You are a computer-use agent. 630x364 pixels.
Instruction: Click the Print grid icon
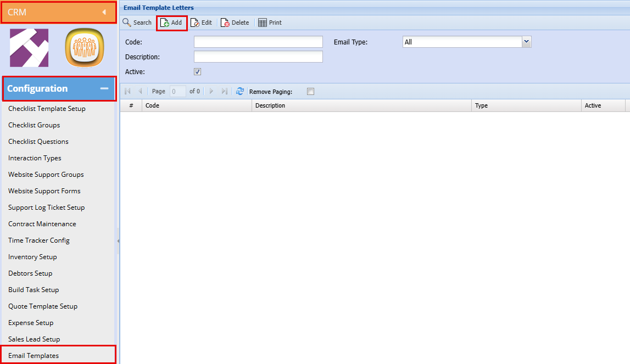(263, 23)
